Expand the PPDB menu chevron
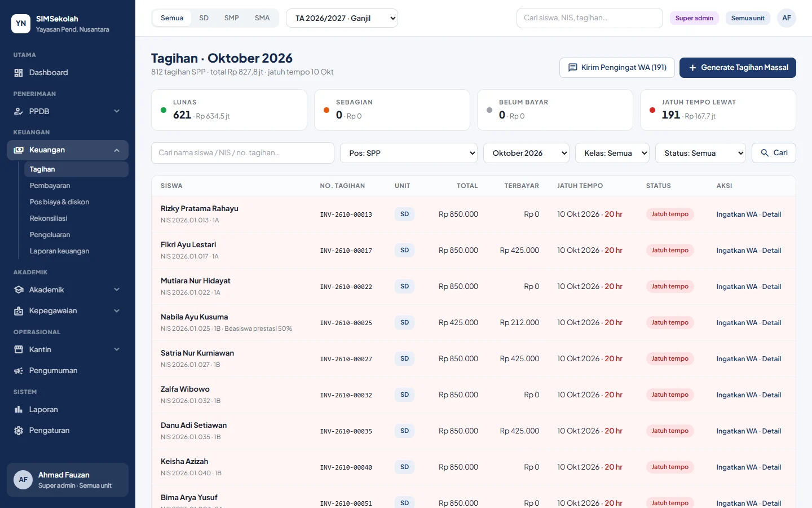 coord(117,112)
